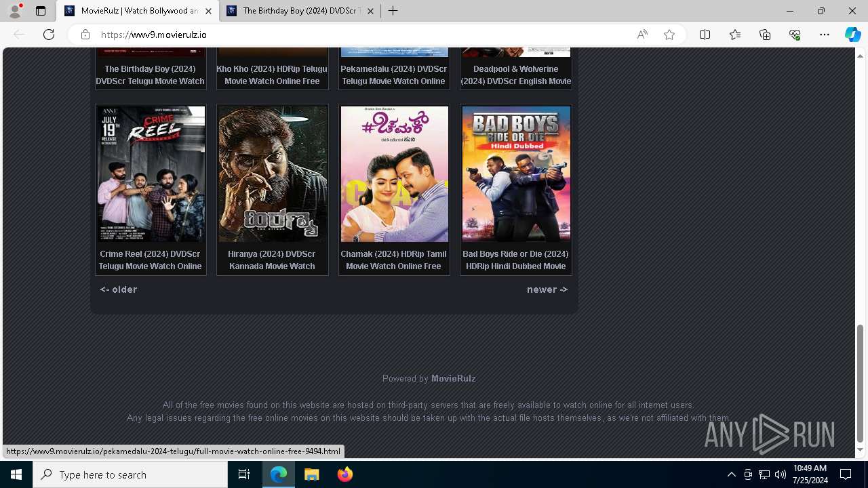Open the volume control tray icon
The height and width of the screenshot is (488, 868).
780,474
